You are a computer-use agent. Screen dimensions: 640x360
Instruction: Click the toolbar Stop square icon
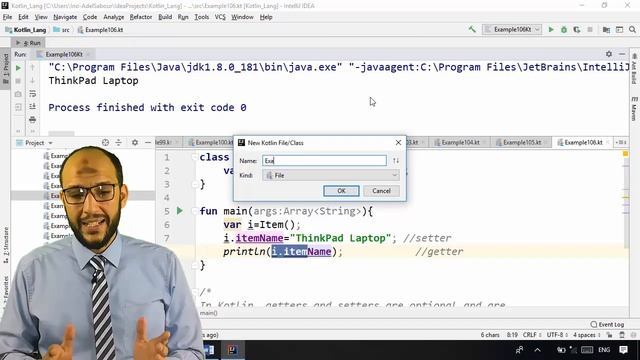590,29
